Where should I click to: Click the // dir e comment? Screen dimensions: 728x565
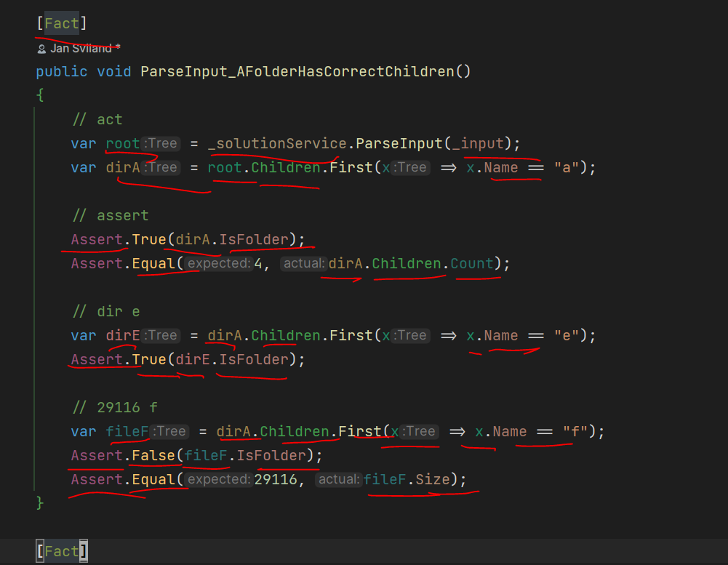pyautogui.click(x=104, y=311)
